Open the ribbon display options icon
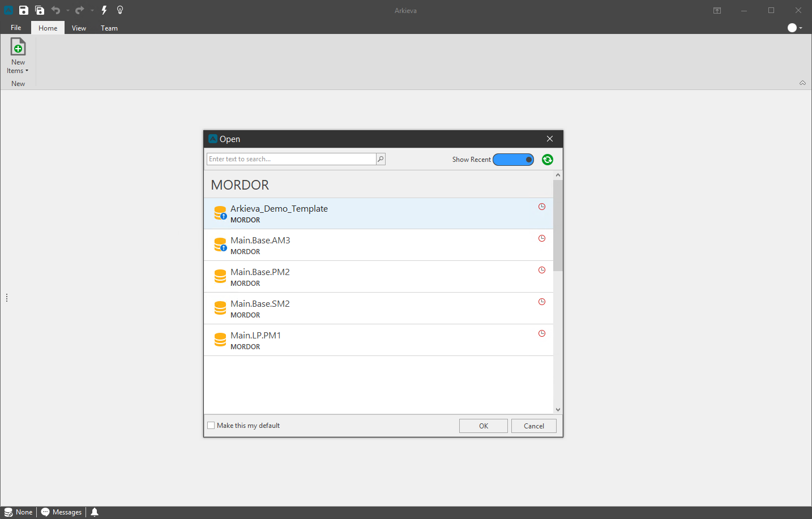This screenshot has height=519, width=812. point(717,10)
